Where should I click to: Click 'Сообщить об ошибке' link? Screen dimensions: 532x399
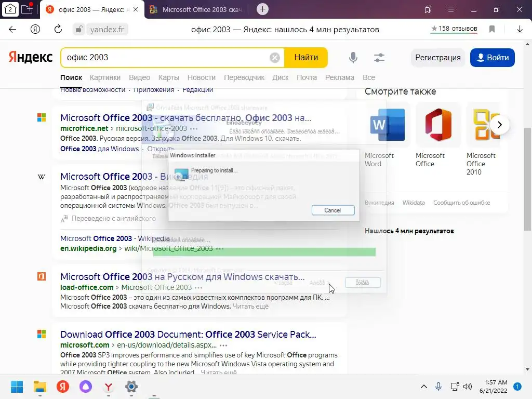point(462,203)
